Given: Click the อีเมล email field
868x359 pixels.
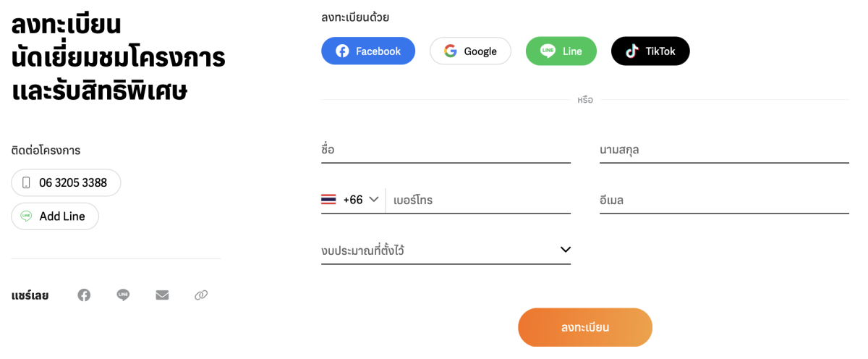Looking at the screenshot, I should tap(723, 200).
